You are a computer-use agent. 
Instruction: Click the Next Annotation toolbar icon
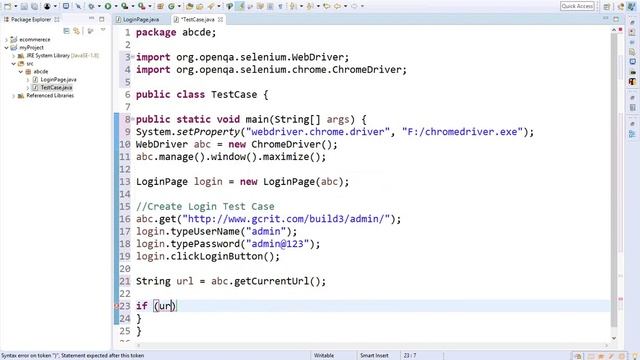pos(293,6)
